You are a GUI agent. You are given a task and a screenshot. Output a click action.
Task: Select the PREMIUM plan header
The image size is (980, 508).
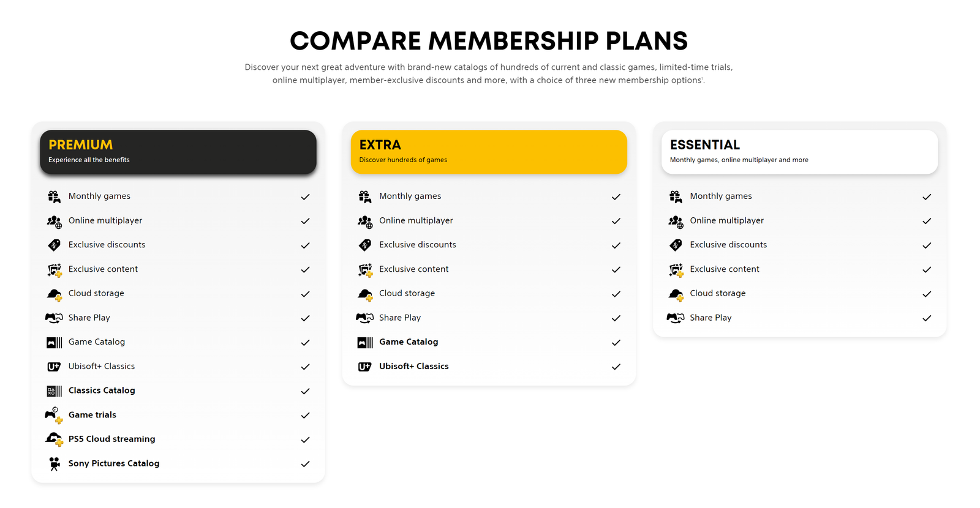[178, 152]
